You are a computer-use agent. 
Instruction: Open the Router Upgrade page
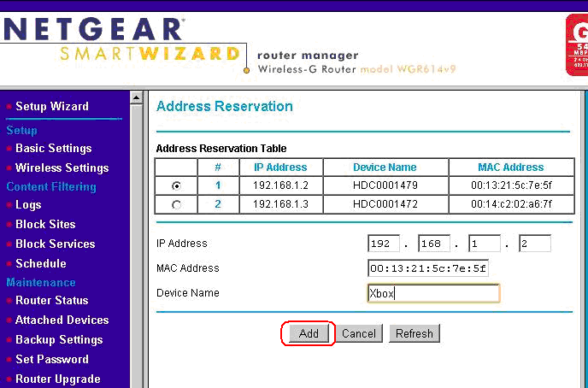[x=58, y=379]
